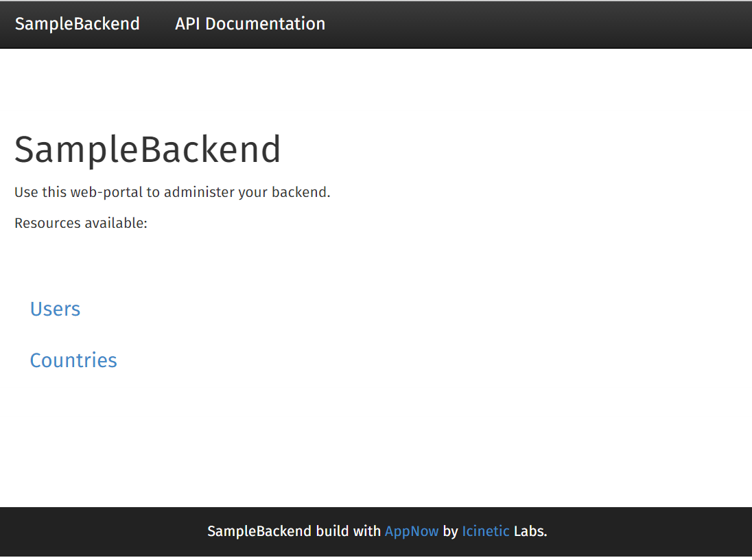Click the large SampleBackend page heading
The height and width of the screenshot is (560, 752).
tap(148, 150)
